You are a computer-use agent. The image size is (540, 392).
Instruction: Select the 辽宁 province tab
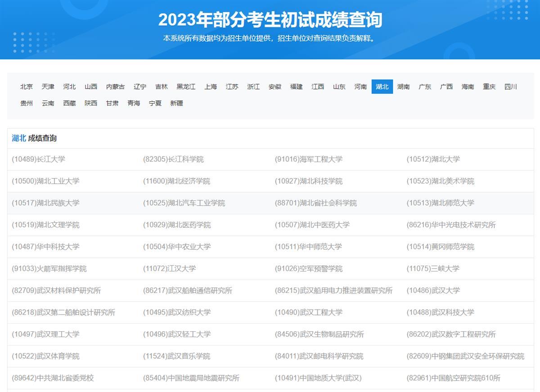click(140, 87)
